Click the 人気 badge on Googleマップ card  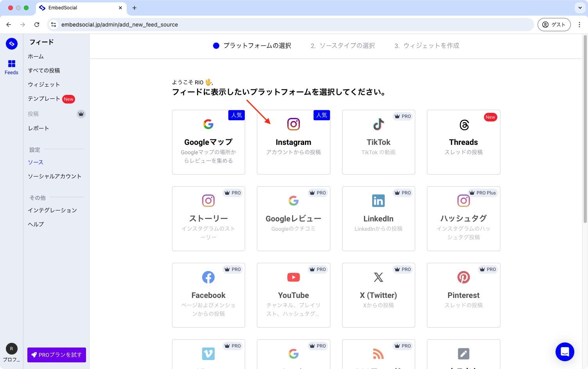tap(237, 115)
